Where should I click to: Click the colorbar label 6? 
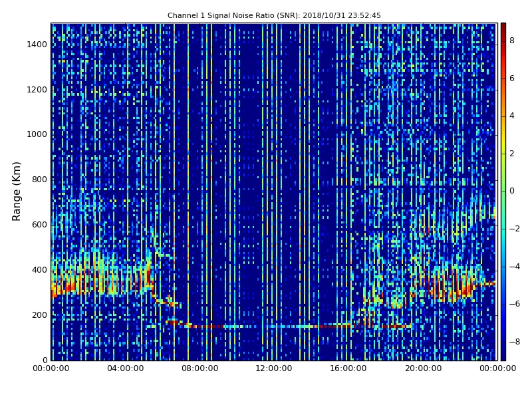point(511,78)
